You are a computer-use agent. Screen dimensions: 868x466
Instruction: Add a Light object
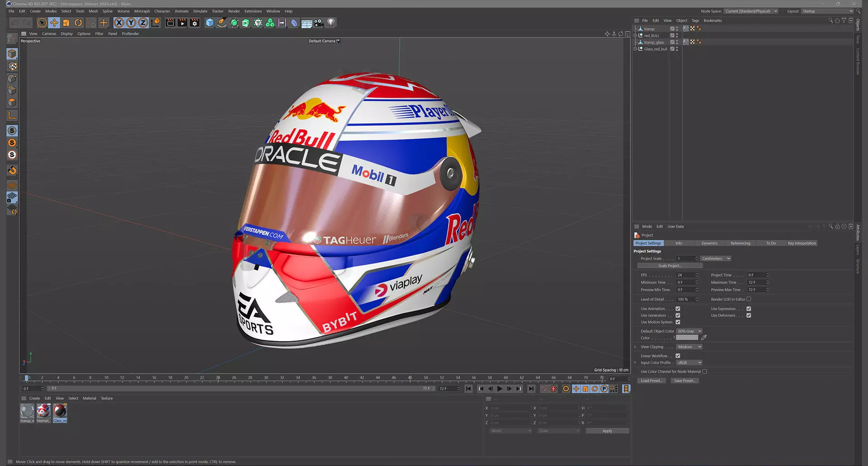(x=331, y=23)
